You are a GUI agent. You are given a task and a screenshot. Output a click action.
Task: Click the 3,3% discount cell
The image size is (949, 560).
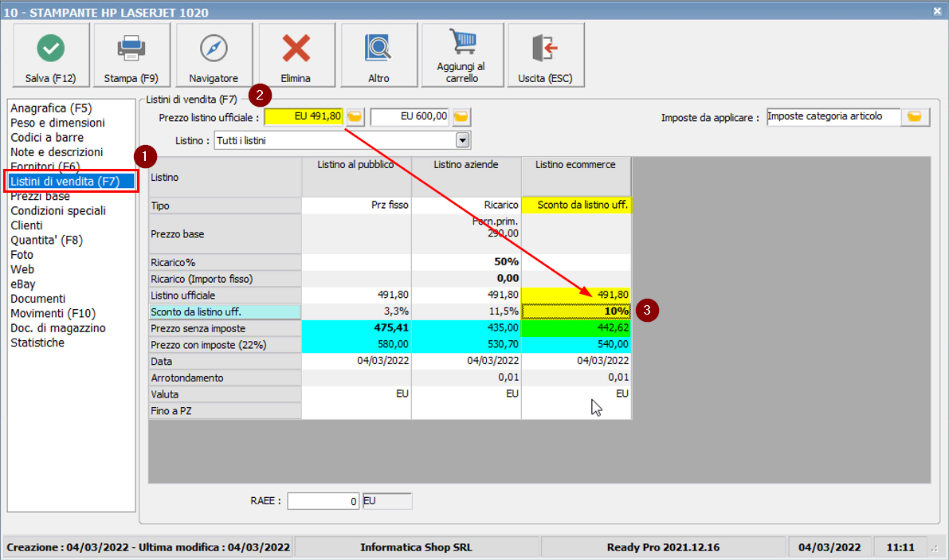[356, 311]
